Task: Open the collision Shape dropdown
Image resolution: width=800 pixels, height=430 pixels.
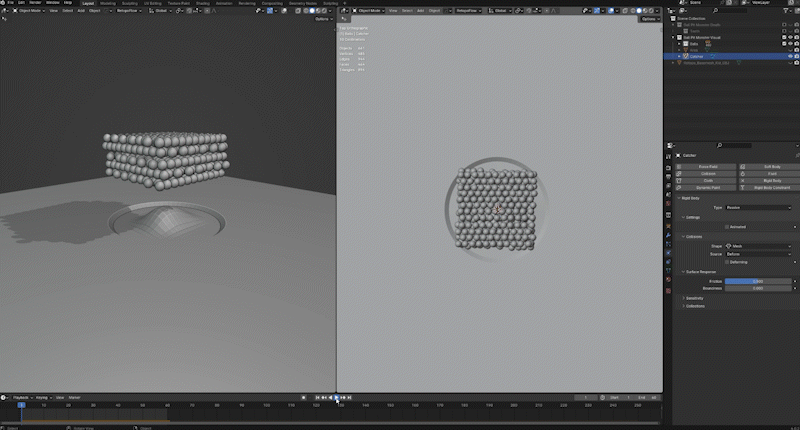Action: [x=757, y=246]
